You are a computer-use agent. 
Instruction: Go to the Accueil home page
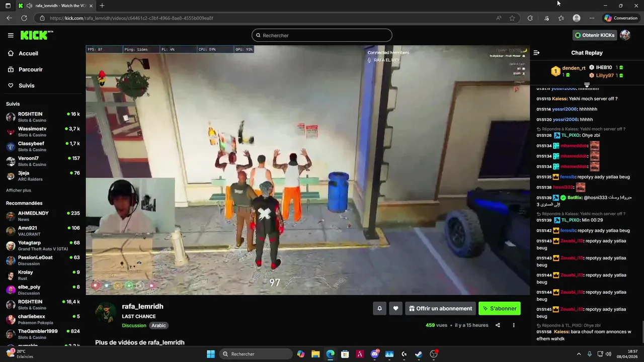(23, 53)
